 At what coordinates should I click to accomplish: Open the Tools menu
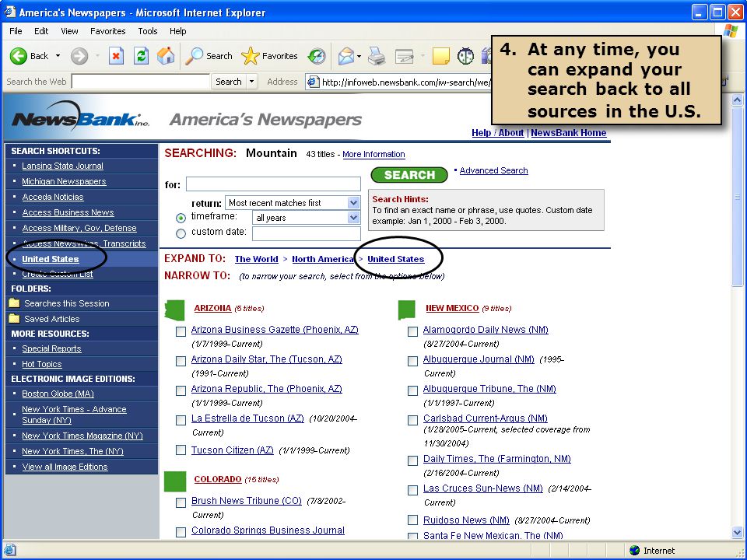pyautogui.click(x=148, y=31)
